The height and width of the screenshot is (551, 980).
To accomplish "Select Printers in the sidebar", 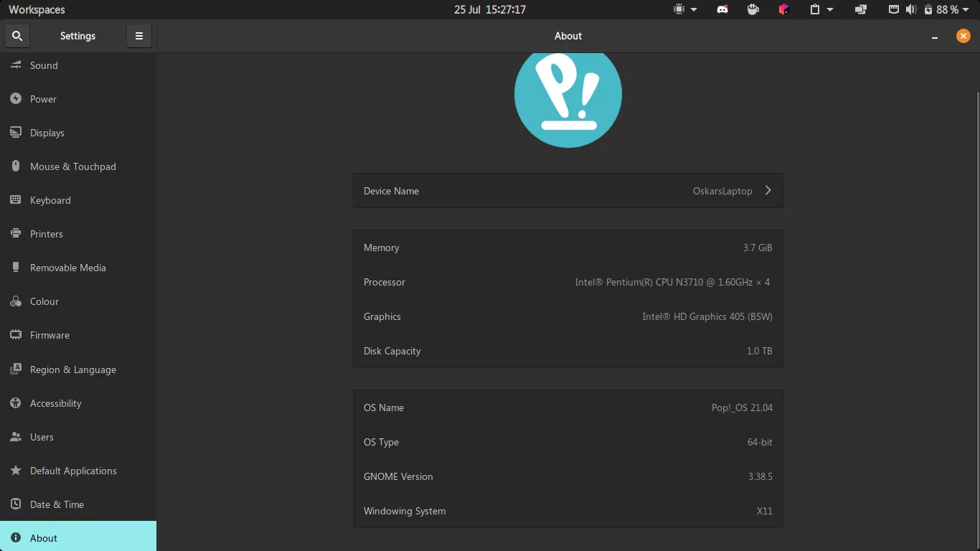I will (78, 234).
